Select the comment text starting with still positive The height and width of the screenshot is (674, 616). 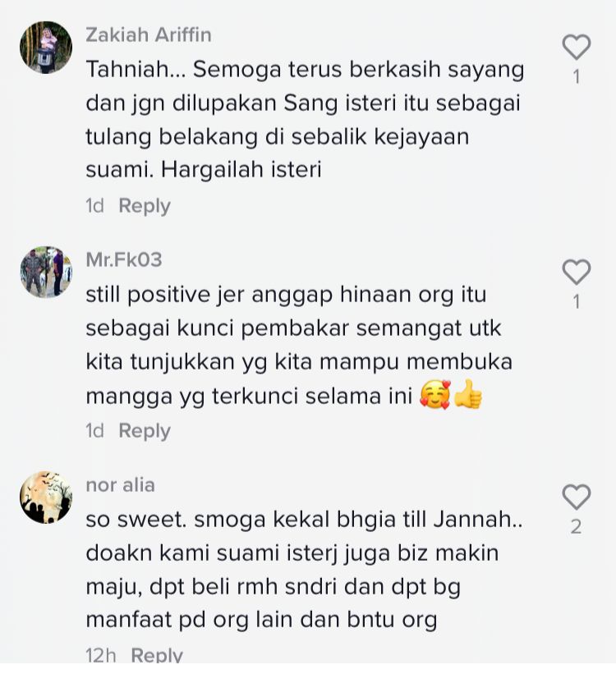(x=299, y=345)
